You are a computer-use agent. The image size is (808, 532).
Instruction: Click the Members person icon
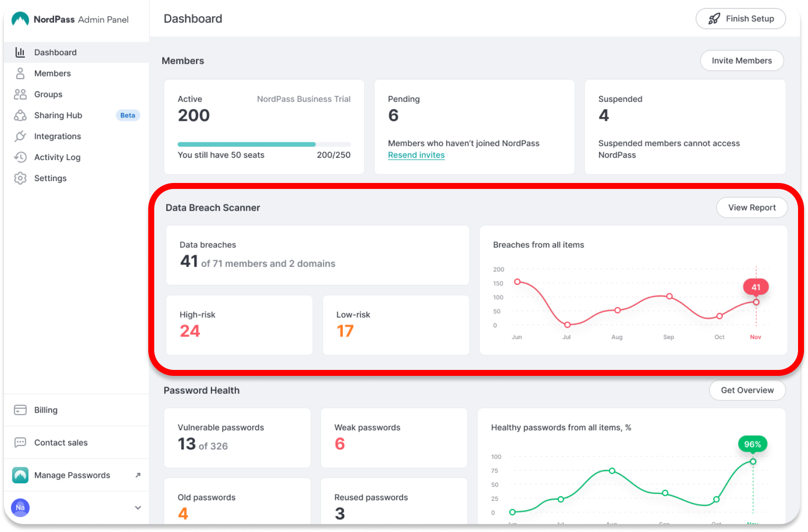click(20, 74)
